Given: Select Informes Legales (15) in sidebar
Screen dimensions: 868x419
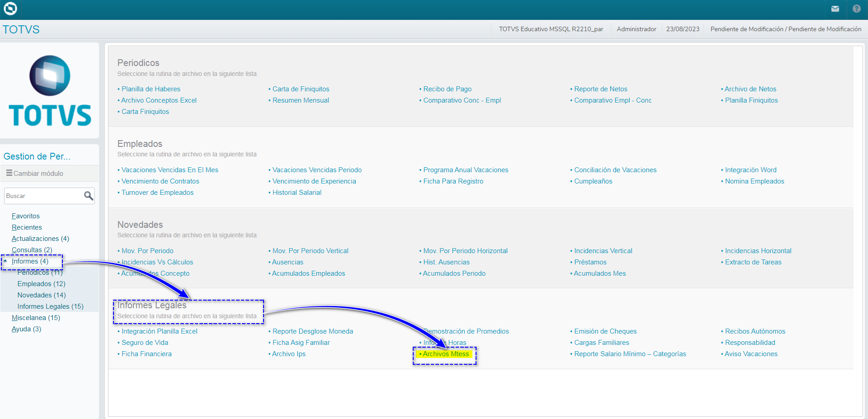Looking at the screenshot, I should (x=50, y=306).
